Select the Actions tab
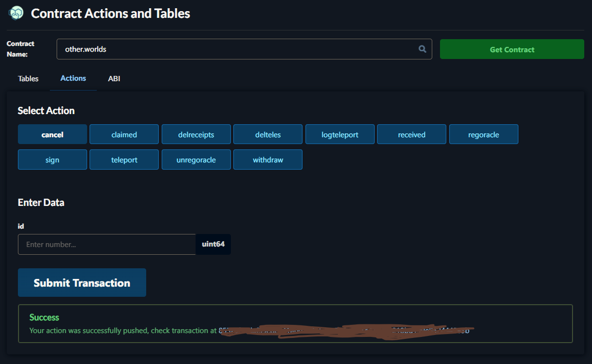The width and height of the screenshot is (592, 364). tap(73, 78)
